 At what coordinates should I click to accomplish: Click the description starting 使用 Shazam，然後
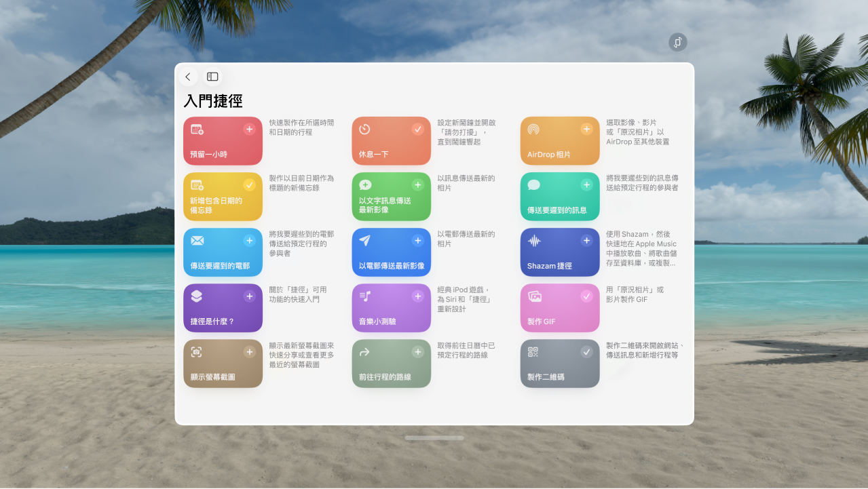[x=641, y=248]
